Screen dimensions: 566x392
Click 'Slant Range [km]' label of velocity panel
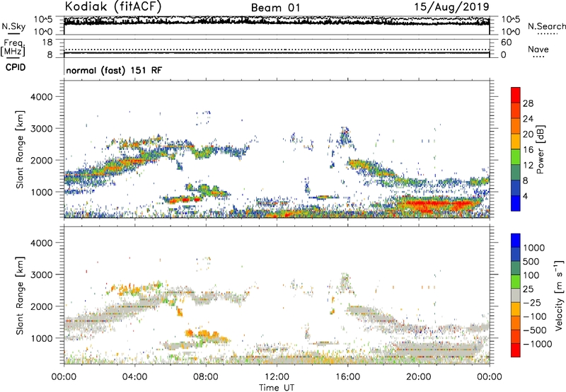point(20,296)
